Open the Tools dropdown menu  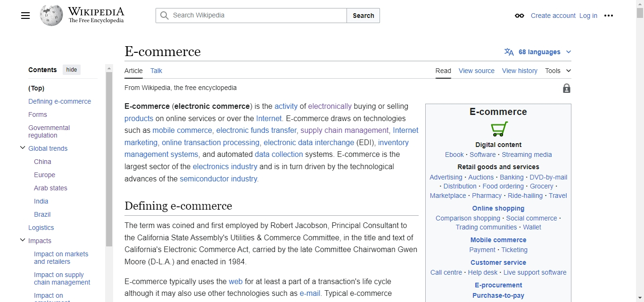coord(558,71)
